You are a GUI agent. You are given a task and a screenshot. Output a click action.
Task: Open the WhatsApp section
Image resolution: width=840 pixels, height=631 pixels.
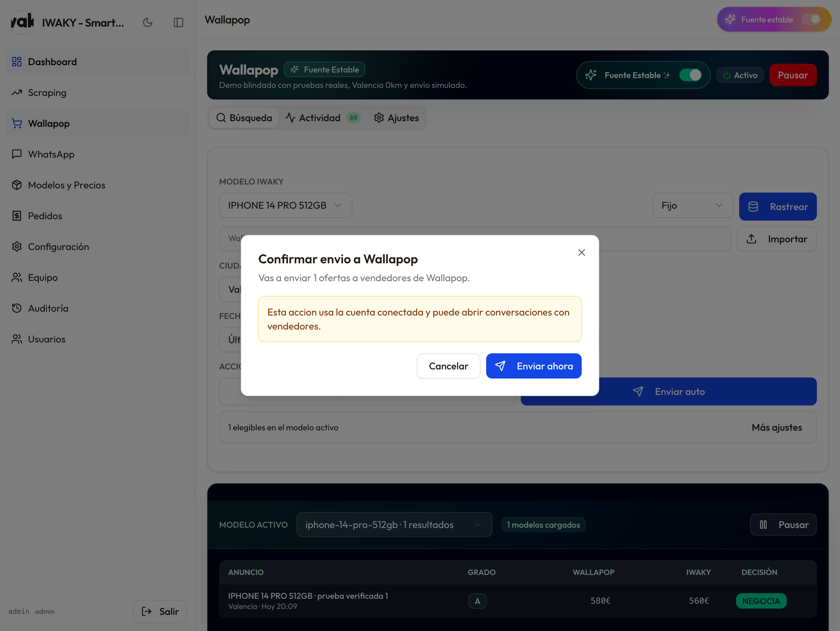coord(98,154)
